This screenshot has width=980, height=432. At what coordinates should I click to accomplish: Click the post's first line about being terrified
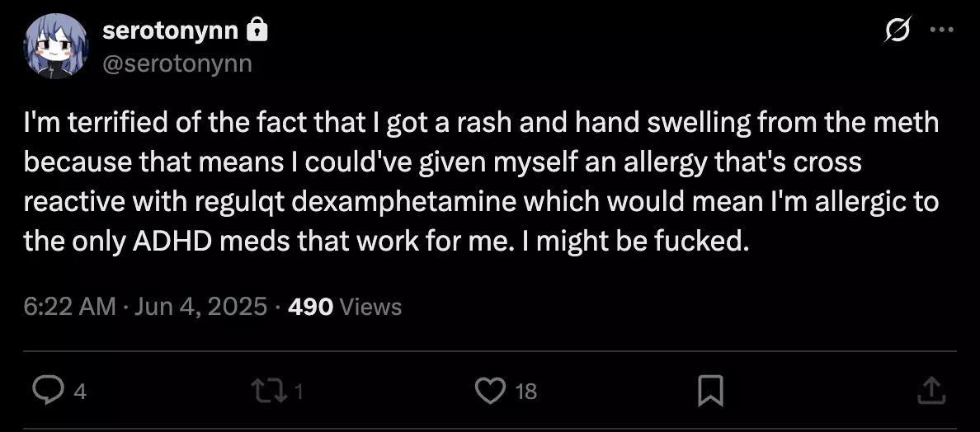click(x=481, y=123)
